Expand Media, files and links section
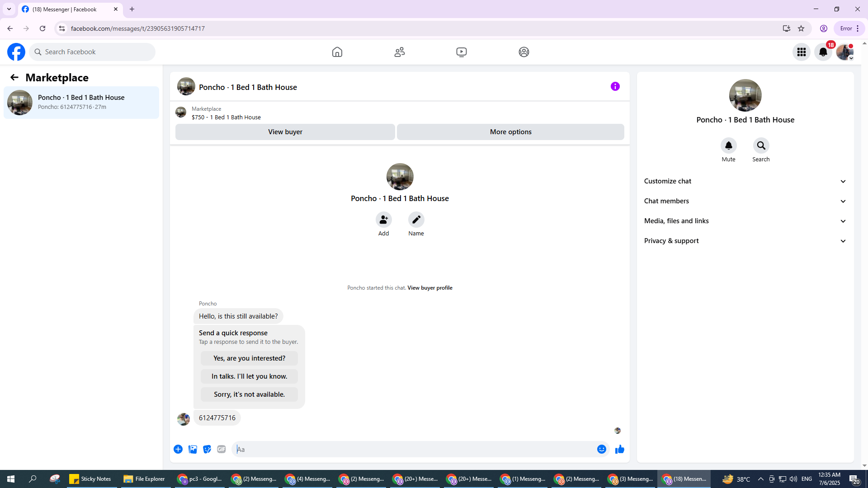This screenshot has height=488, width=868. (x=745, y=221)
